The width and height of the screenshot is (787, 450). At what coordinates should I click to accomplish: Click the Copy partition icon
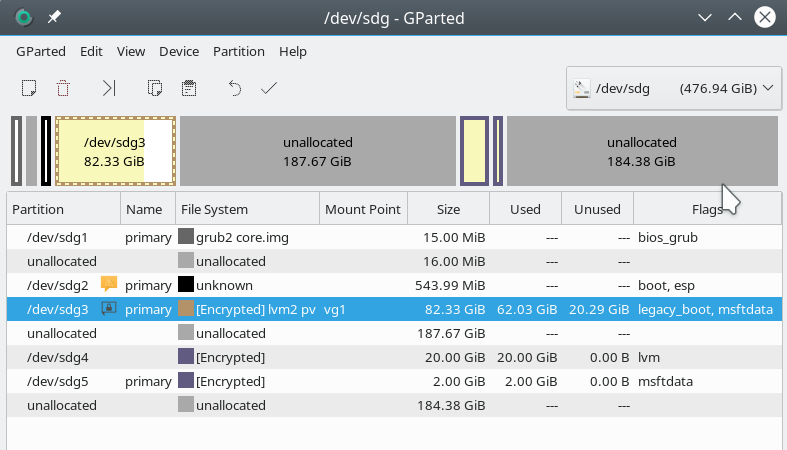click(155, 88)
